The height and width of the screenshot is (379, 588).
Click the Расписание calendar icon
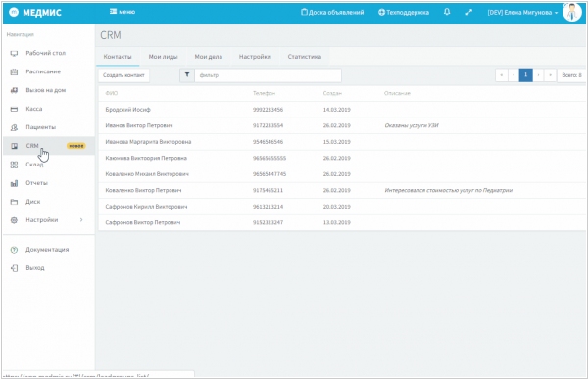click(x=14, y=71)
